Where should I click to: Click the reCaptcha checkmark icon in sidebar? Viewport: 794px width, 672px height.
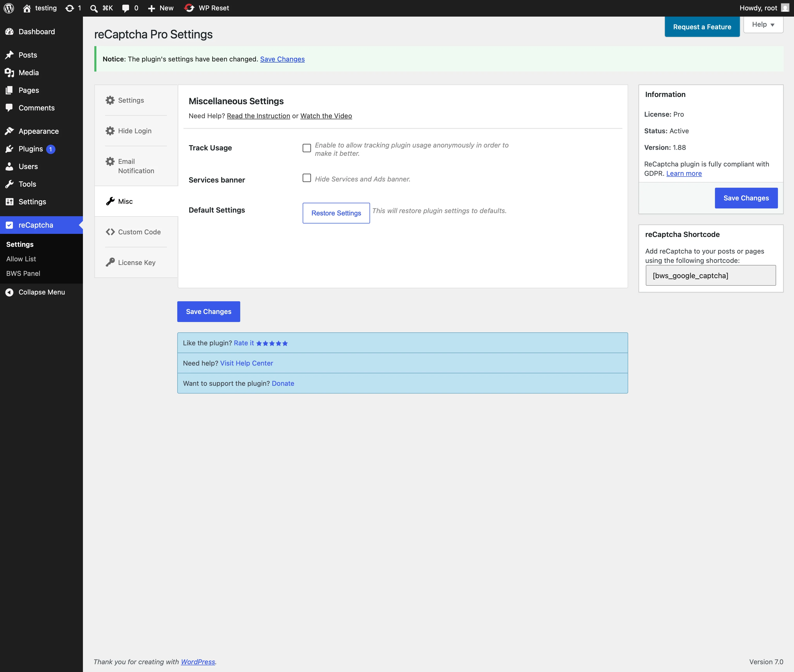10,225
